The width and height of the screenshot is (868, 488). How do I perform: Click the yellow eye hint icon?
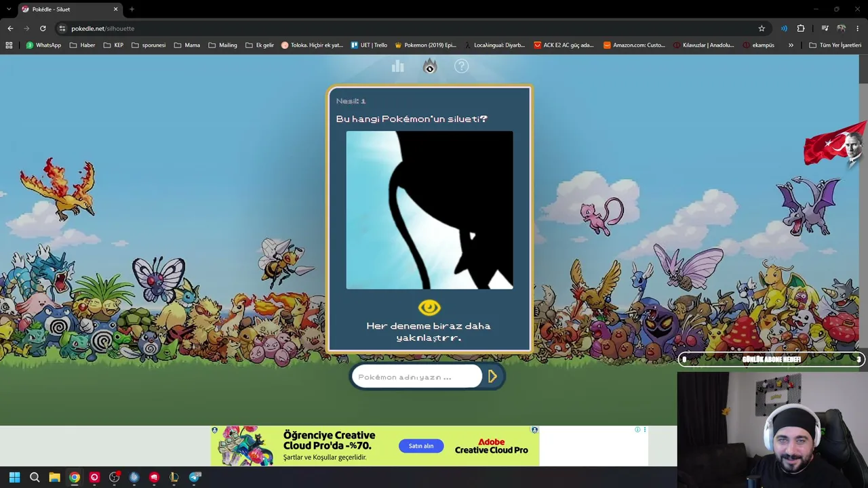pos(429,308)
